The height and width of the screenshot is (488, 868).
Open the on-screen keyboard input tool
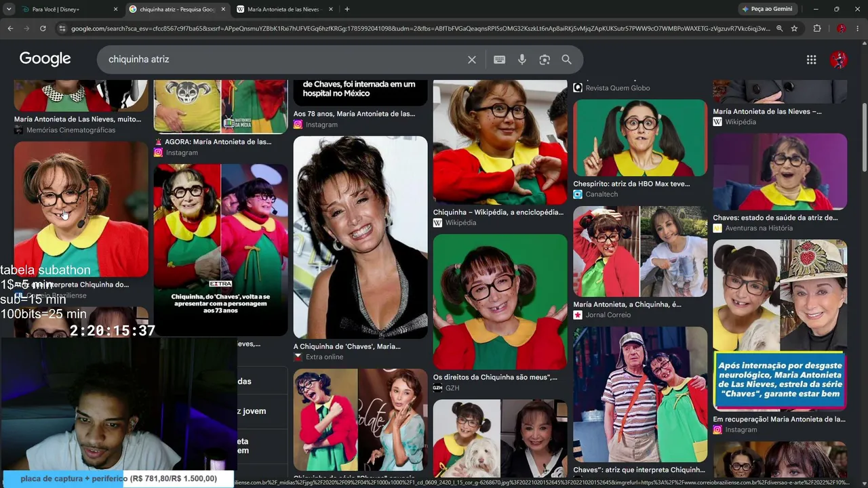[500, 60]
